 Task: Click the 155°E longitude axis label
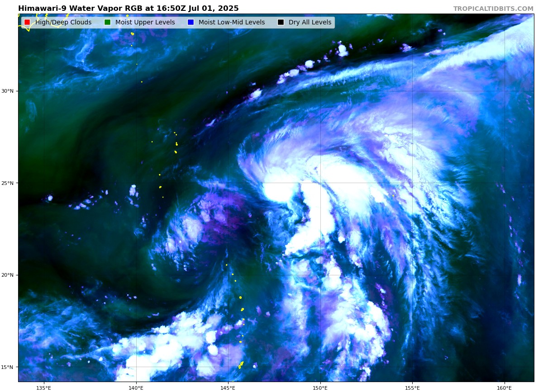click(412, 387)
